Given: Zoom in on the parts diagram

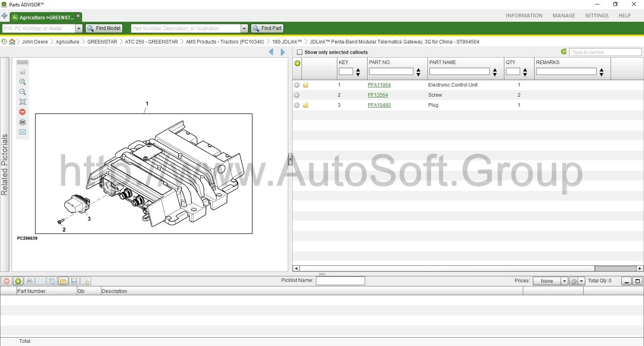Looking at the screenshot, I should pyautogui.click(x=23, y=82).
